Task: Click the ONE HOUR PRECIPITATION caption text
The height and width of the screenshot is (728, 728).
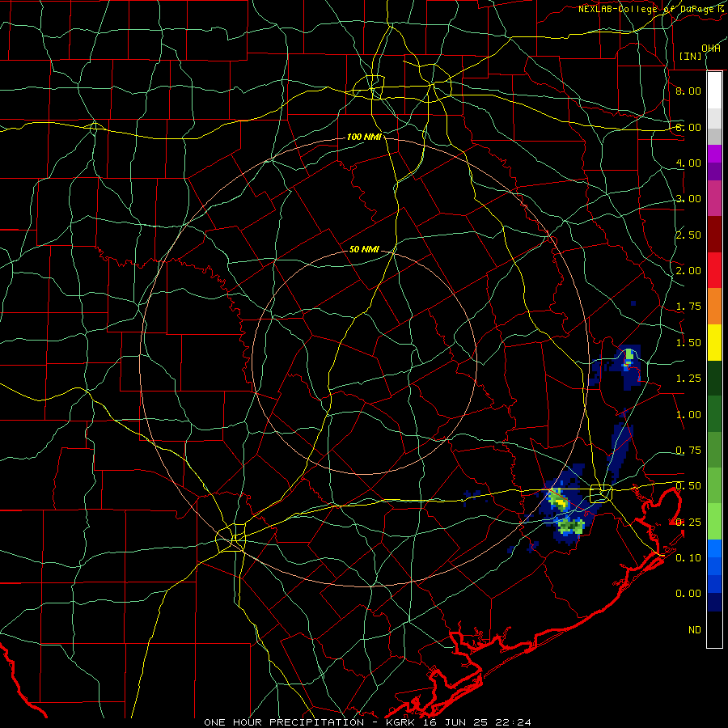Action: (x=284, y=722)
